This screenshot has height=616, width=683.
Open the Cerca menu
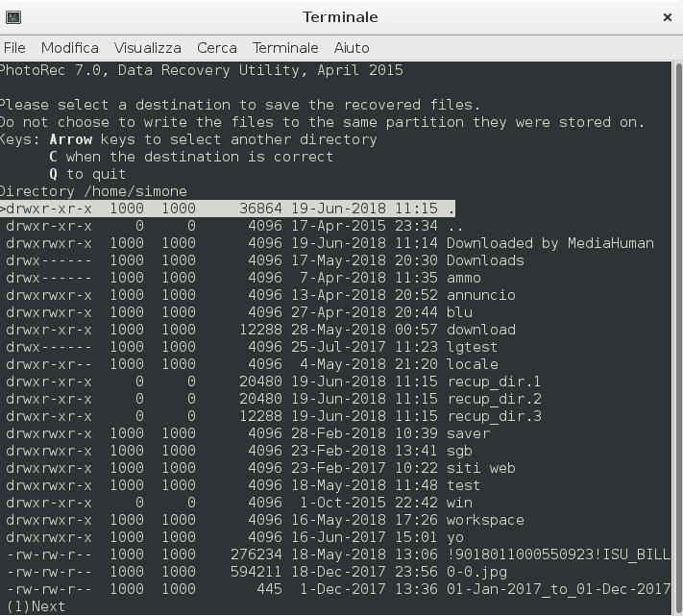point(216,47)
